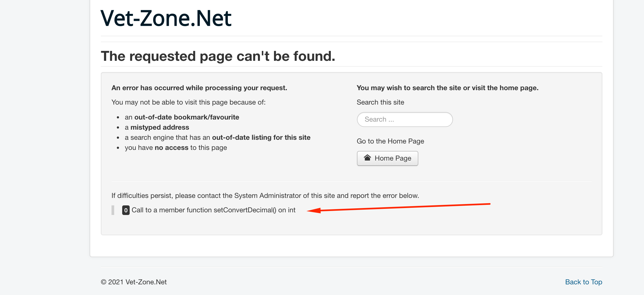
Task: Click the house icon on Home Page button
Action: tap(367, 158)
